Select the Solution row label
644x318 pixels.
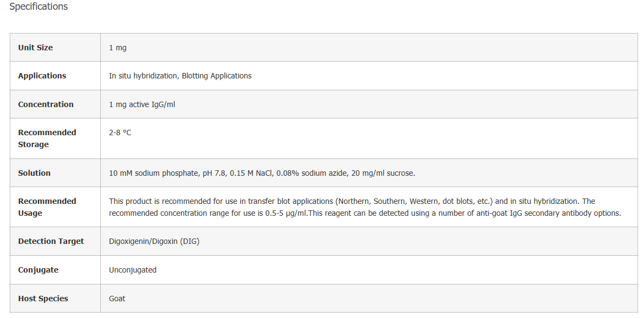(34, 173)
